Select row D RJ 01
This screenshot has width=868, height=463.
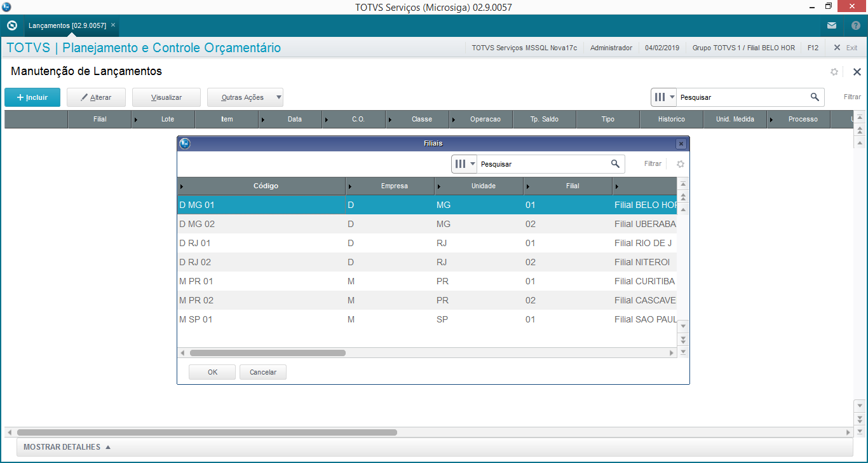click(x=427, y=243)
